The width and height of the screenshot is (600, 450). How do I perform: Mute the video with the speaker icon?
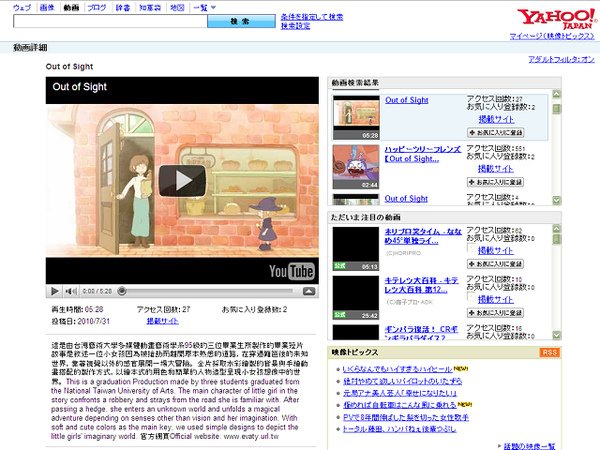pyautogui.click(x=70, y=291)
